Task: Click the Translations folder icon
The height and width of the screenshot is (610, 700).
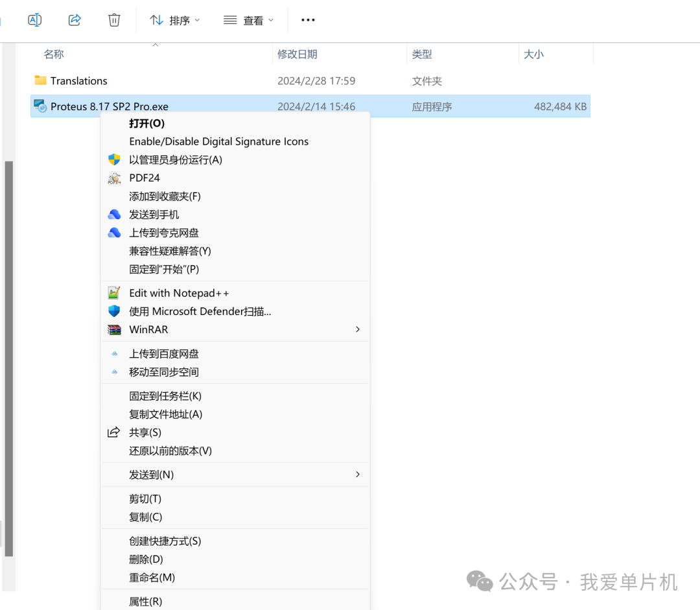Action: (x=40, y=80)
